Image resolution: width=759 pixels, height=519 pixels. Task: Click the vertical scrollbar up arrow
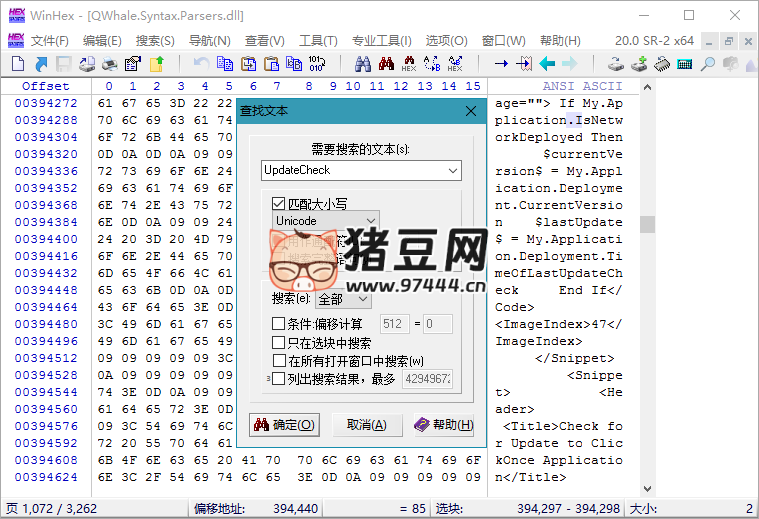tap(647, 88)
